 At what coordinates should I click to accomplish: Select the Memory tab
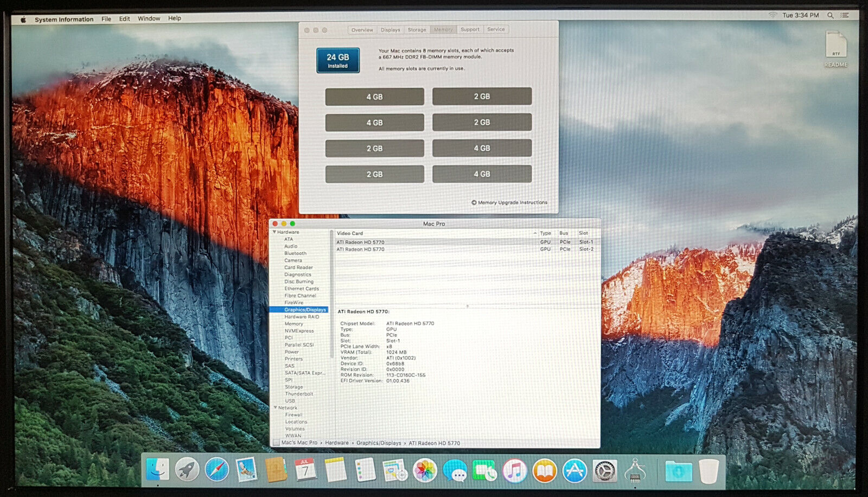[x=443, y=30]
